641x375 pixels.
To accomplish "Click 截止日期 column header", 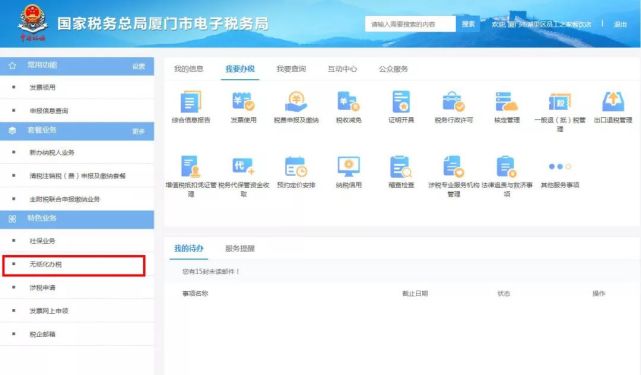I will (x=415, y=293).
